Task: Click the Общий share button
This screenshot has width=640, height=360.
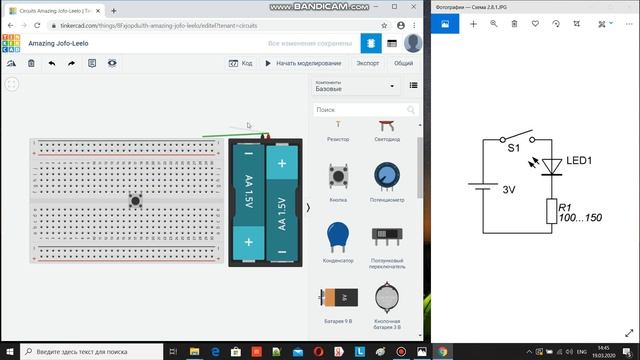Action: pyautogui.click(x=403, y=63)
